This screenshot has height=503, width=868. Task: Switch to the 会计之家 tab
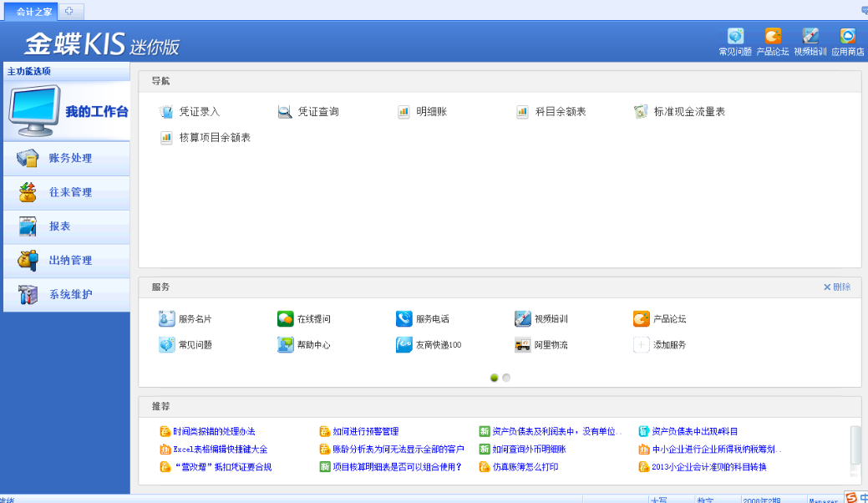click(30, 11)
